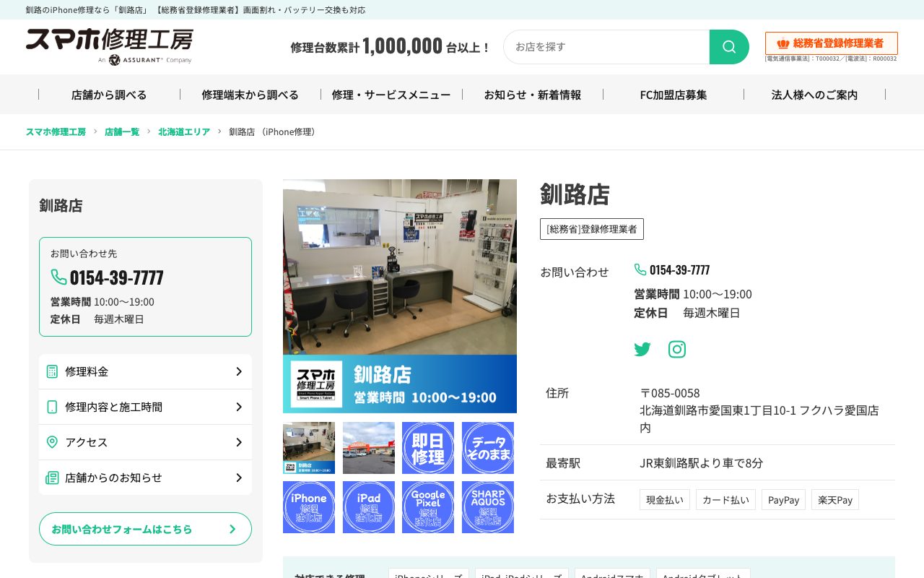Click the arrow on お問い合わせフォームはこちら button
The width and height of the screenshot is (924, 578).
232,529
